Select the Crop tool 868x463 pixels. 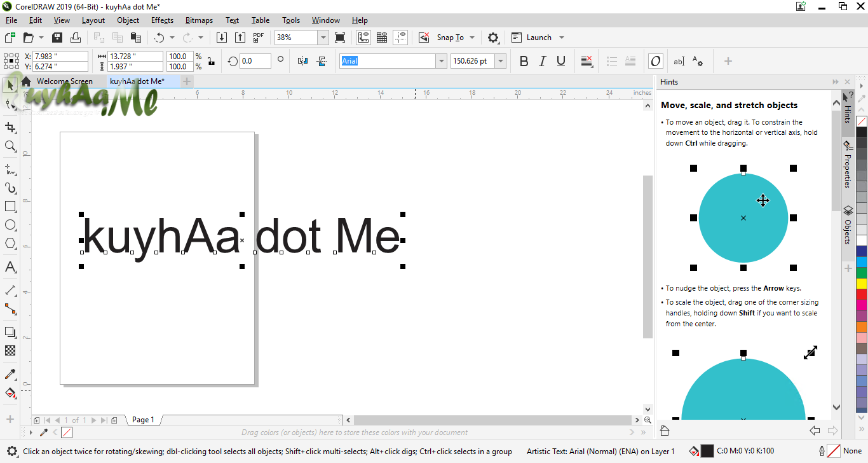(x=10, y=128)
